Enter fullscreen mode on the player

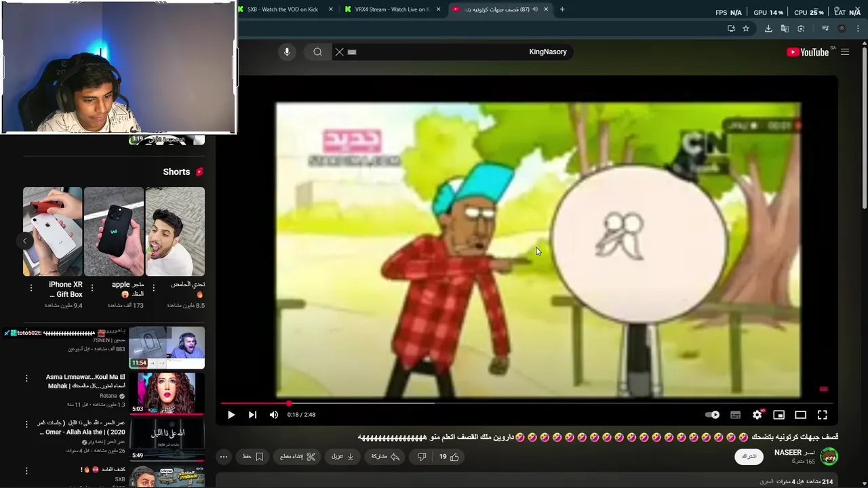pyautogui.click(x=823, y=415)
